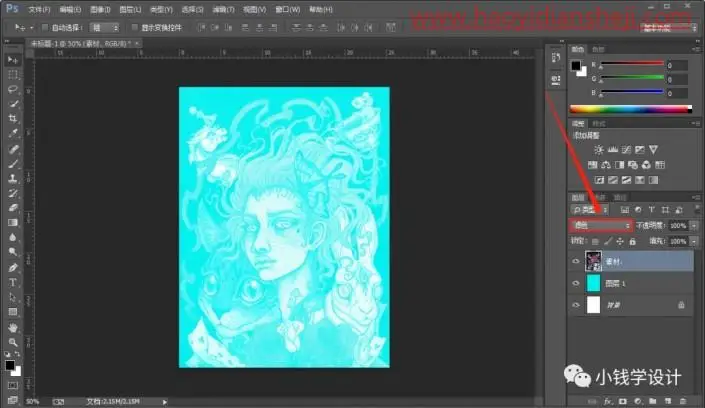Add a Channel Mixer adjustment
This screenshot has width=705, height=408.
(646, 165)
